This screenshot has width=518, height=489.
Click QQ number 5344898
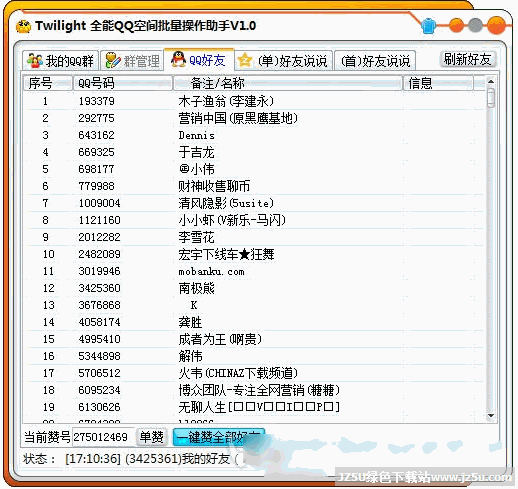click(x=99, y=356)
